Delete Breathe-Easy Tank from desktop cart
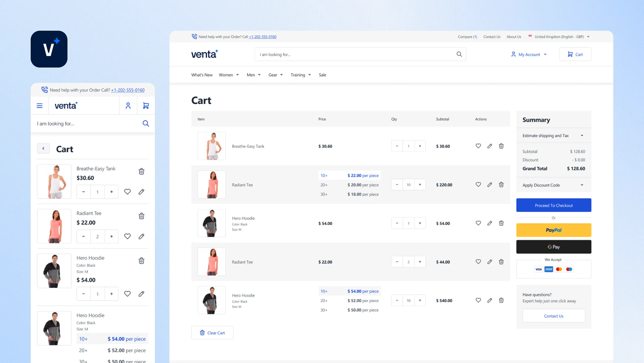 [x=501, y=146]
